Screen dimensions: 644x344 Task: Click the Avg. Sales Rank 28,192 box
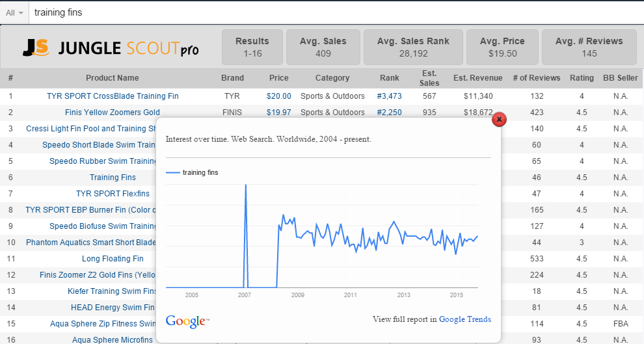coord(413,47)
